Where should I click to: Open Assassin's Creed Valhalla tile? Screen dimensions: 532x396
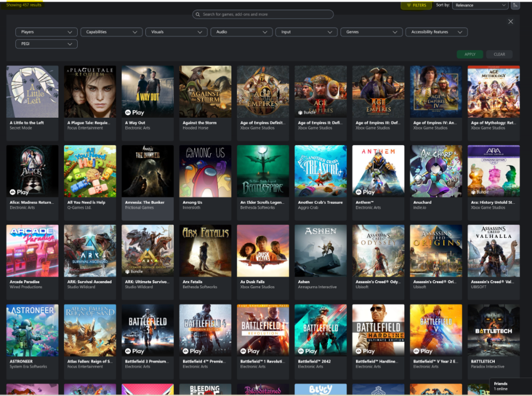(x=493, y=251)
